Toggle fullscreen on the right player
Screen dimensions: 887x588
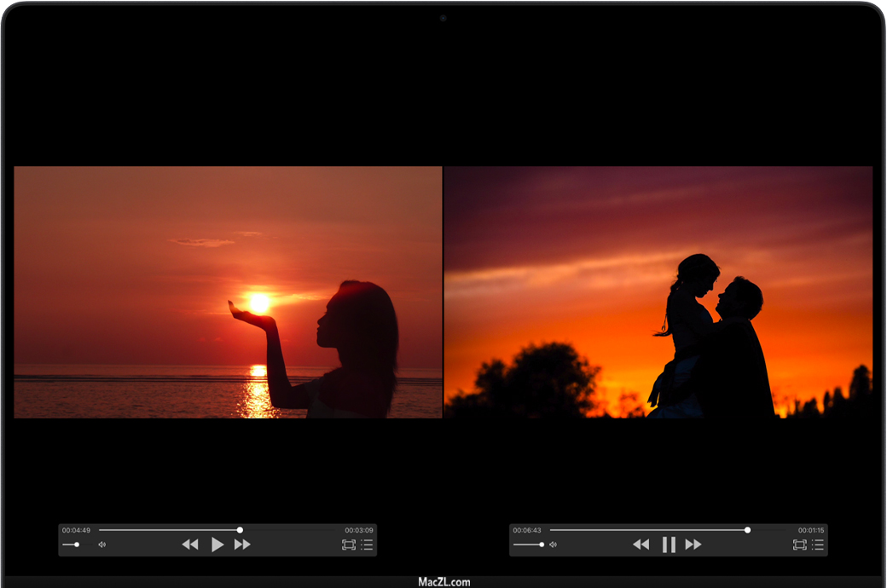(799, 545)
